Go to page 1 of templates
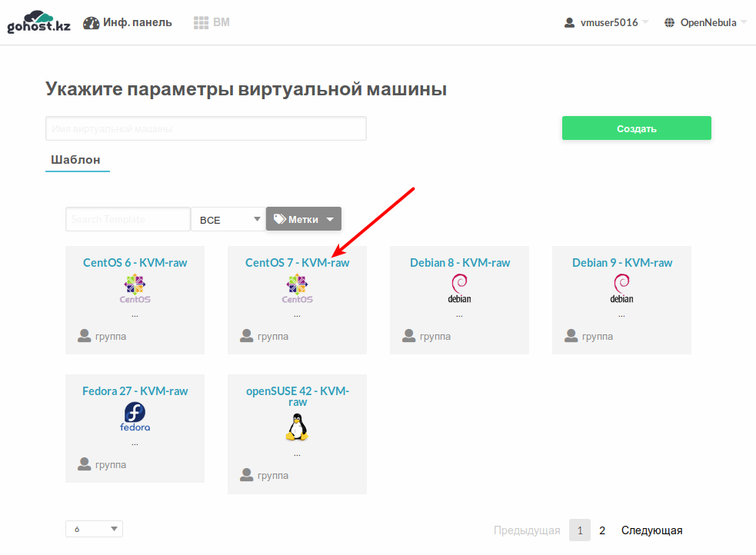This screenshot has height=555, width=756. (580, 530)
